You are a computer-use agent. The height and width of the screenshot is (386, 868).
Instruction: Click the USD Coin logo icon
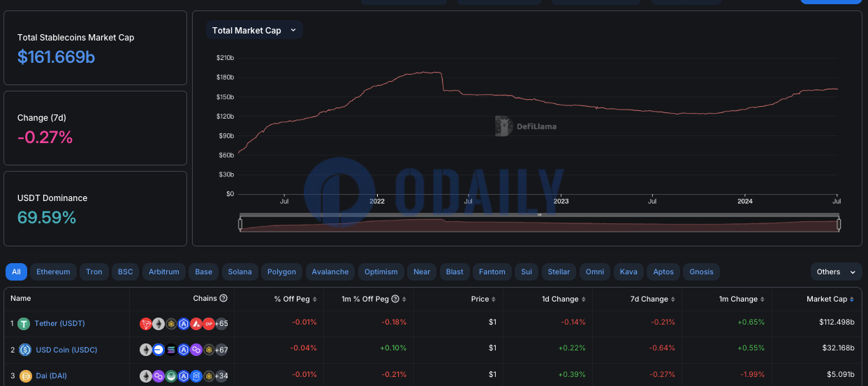(x=24, y=350)
